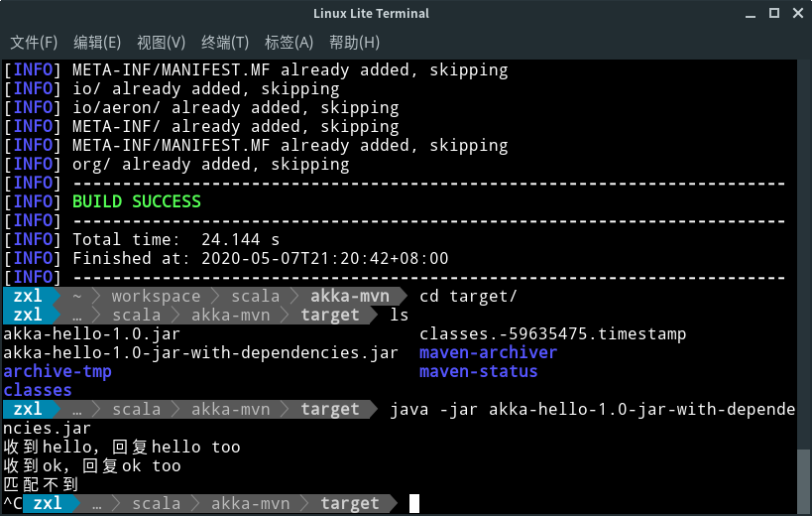Click the bold 'akka-mvn' prompt segment
This screenshot has width=812, height=516.
[350, 297]
